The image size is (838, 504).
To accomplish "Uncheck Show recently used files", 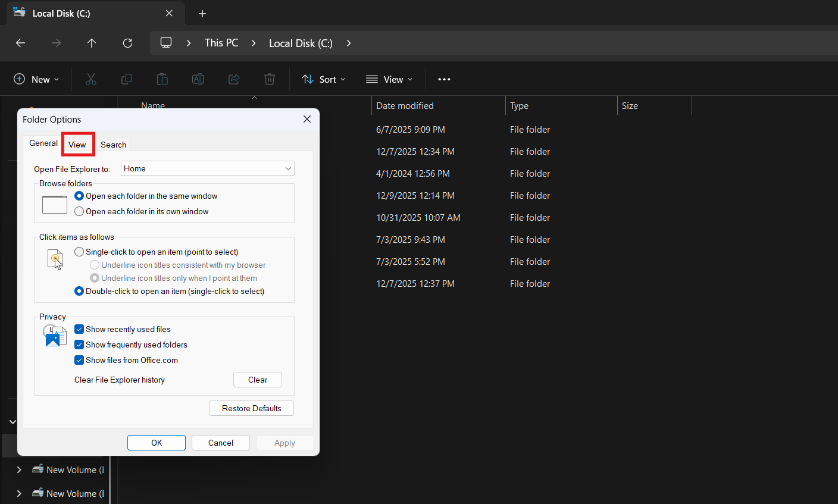I will pyautogui.click(x=79, y=328).
